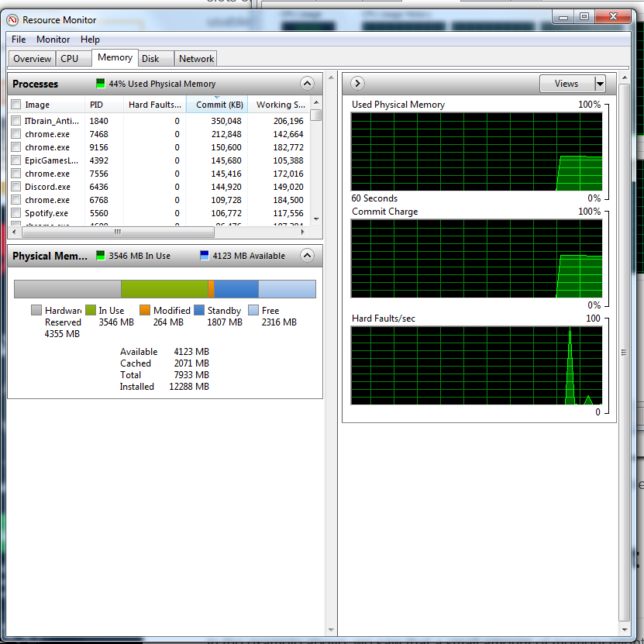This screenshot has width=644, height=644.
Task: Click process list scroll-down arrow
Action: (316, 219)
